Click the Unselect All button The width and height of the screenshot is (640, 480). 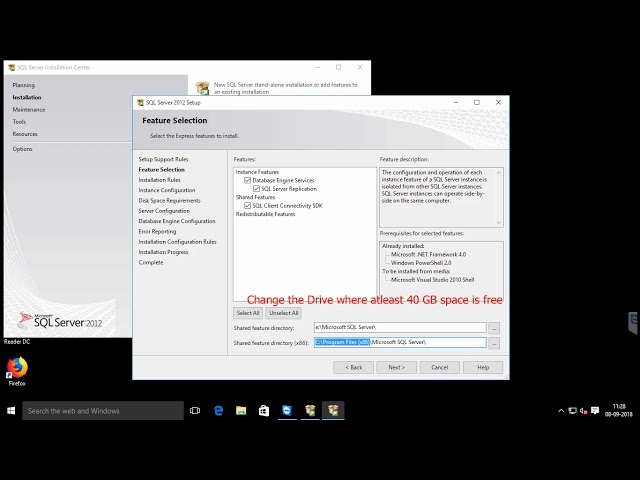[x=284, y=313]
